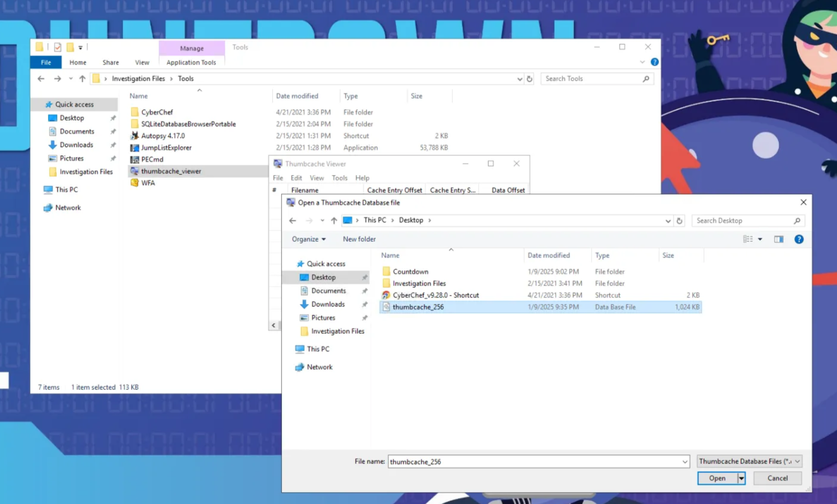837x504 pixels.
Task: Open the Application Tools ribbon tab
Action: click(x=191, y=63)
